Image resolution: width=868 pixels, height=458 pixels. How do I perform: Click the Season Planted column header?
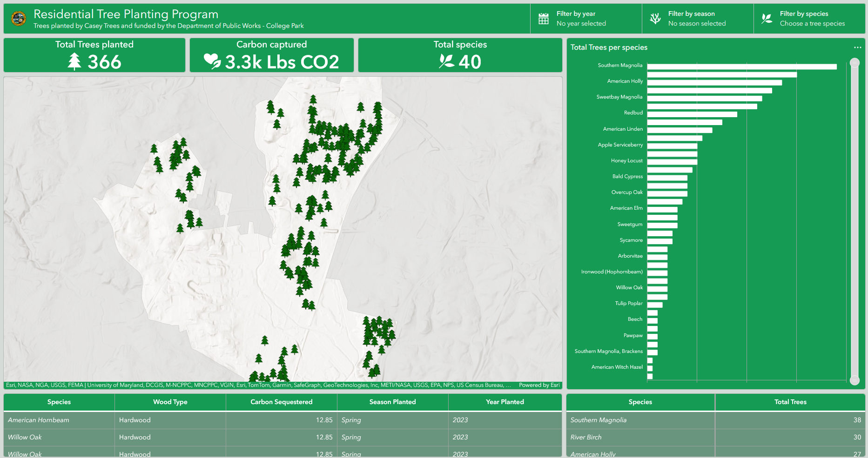coord(392,402)
